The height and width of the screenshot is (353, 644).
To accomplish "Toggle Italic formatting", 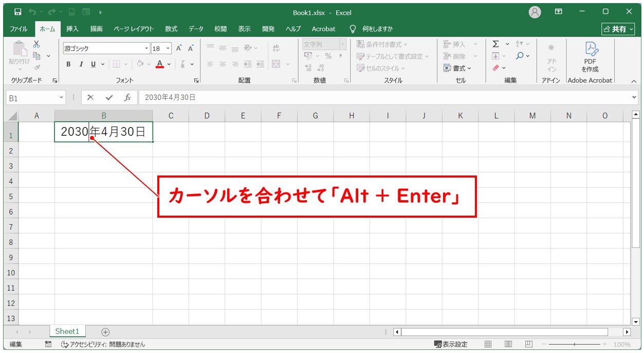I will pos(81,64).
